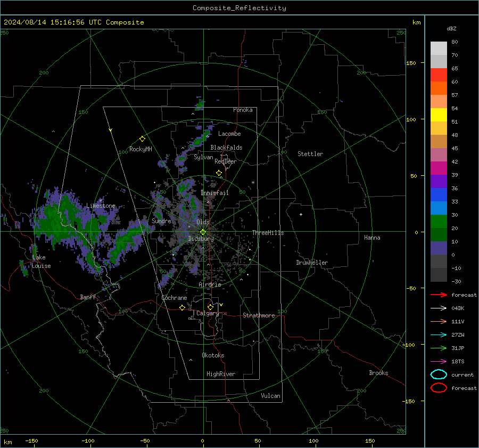Viewport: 479px width, 448px height.
Task: Click the Lake Louise label
Action: [41, 262]
